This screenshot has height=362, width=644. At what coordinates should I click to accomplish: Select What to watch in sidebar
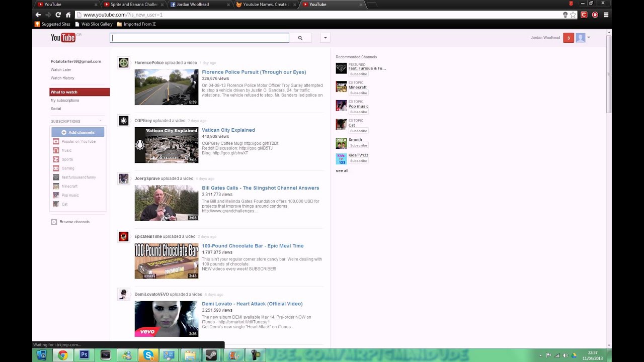[79, 92]
